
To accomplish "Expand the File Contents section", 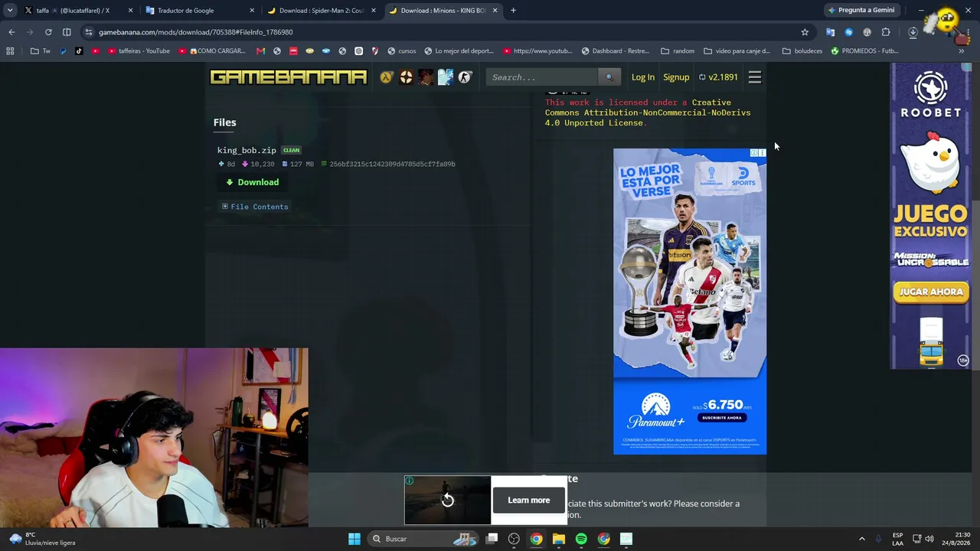I will coord(255,207).
